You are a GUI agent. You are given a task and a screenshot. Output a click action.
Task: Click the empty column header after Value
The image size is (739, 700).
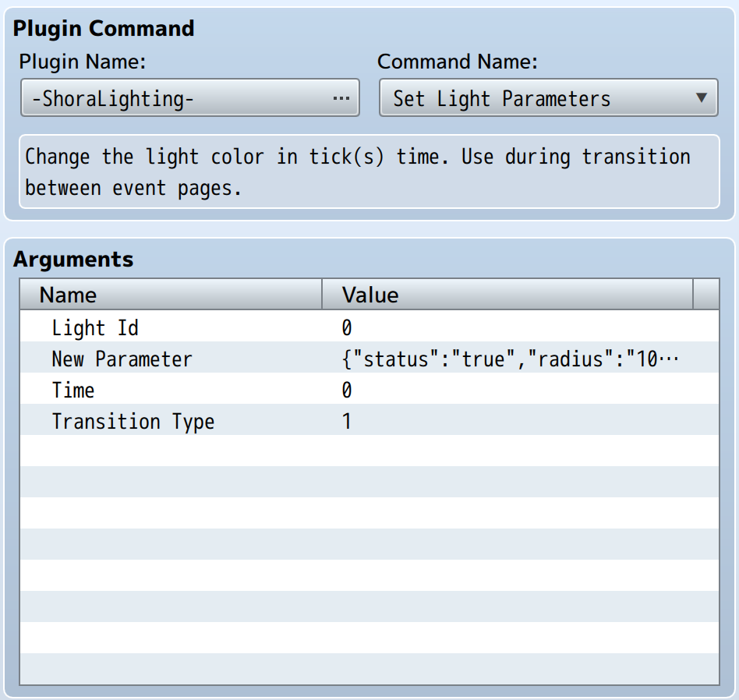(x=706, y=295)
